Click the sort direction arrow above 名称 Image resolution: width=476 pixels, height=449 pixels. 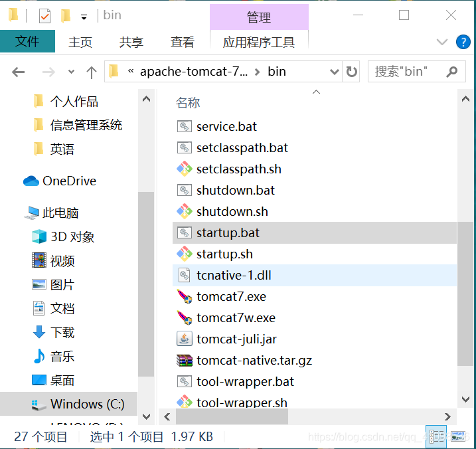tap(316, 92)
